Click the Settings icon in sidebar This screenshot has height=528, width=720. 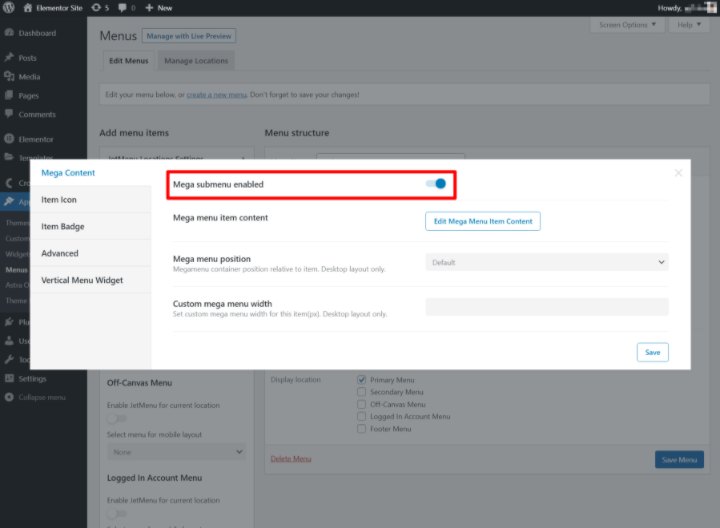9,378
